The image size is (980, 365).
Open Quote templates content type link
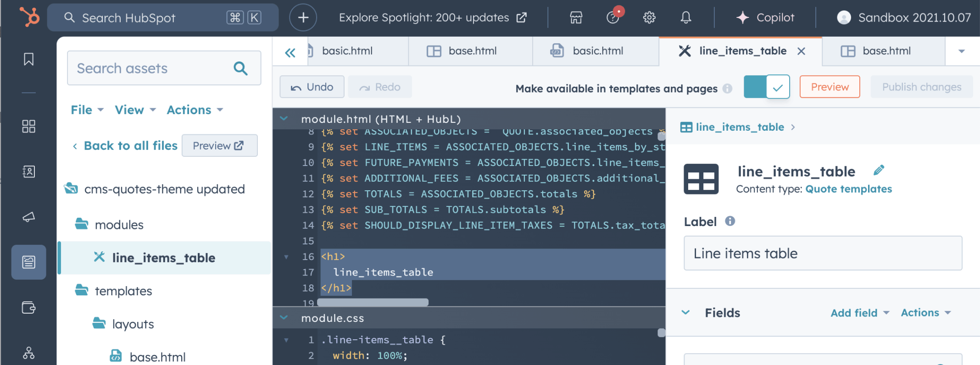click(x=848, y=189)
